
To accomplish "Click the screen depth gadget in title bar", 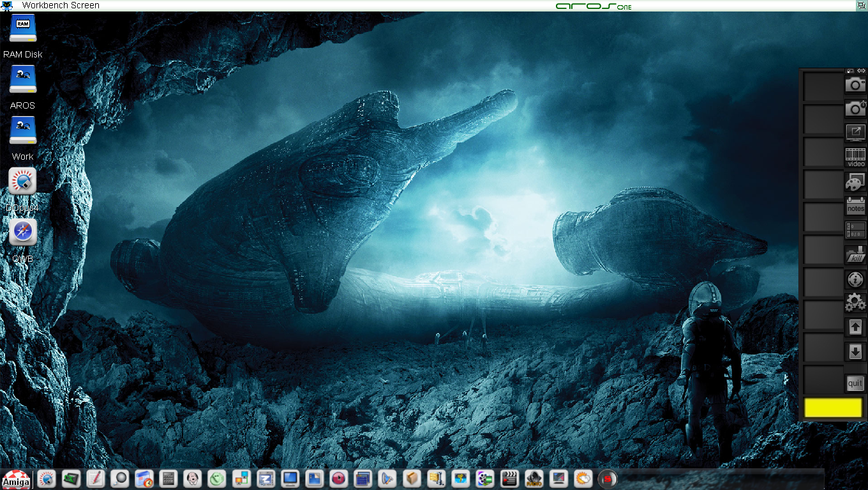I will 862,5.
